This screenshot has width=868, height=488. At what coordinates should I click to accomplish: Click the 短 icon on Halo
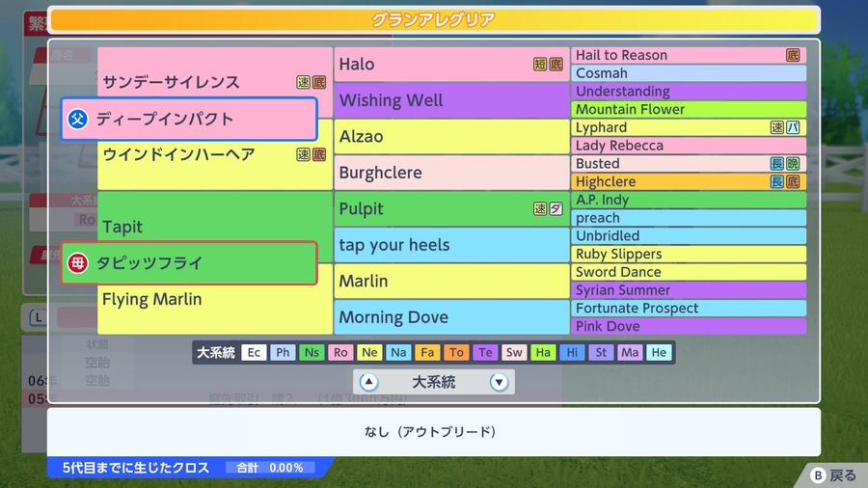pyautogui.click(x=540, y=65)
